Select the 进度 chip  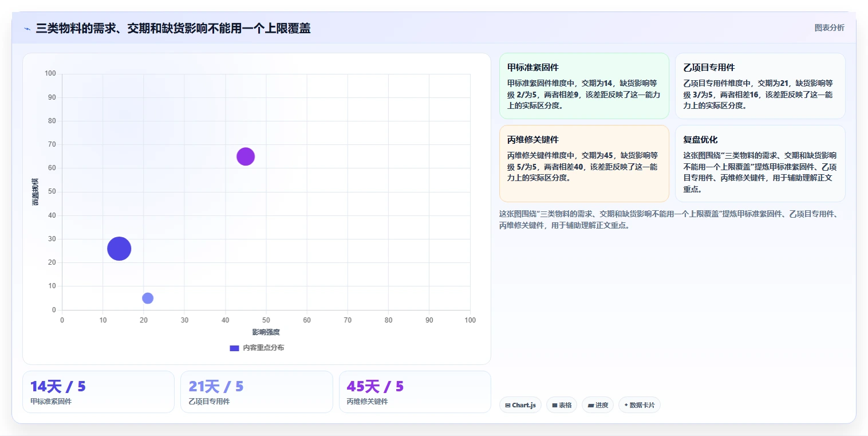[597, 405]
